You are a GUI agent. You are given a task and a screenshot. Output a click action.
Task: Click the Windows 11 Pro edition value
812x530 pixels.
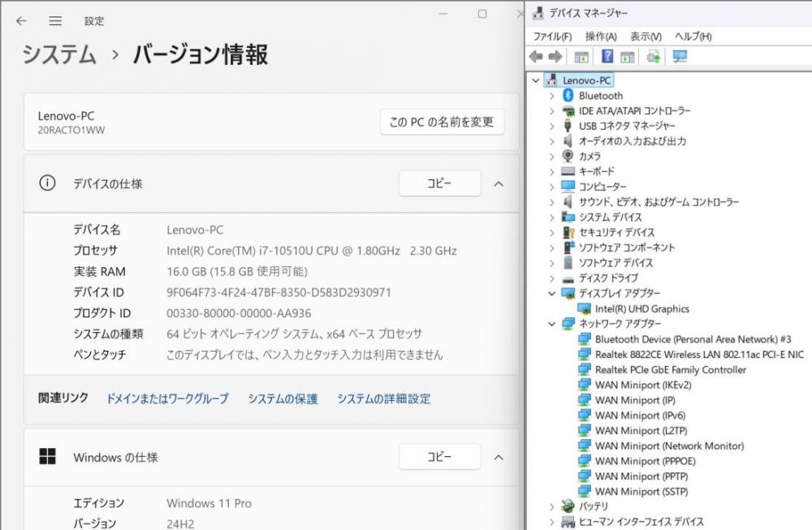[x=209, y=503]
